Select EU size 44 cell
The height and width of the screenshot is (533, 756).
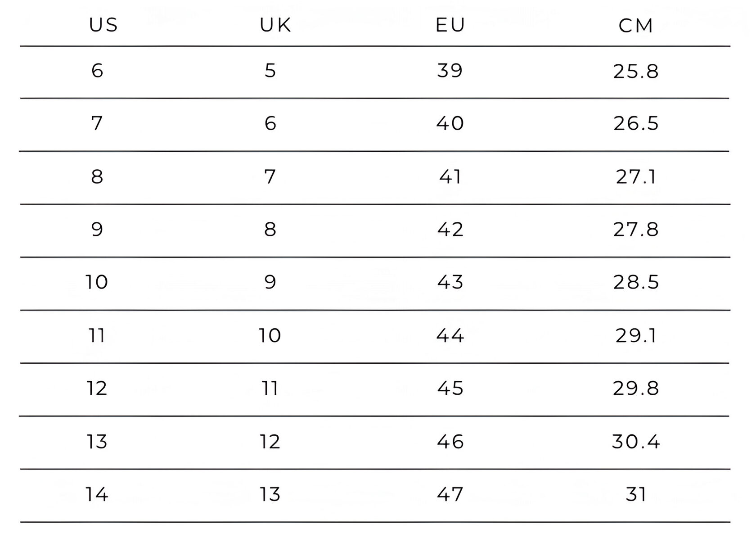click(450, 335)
